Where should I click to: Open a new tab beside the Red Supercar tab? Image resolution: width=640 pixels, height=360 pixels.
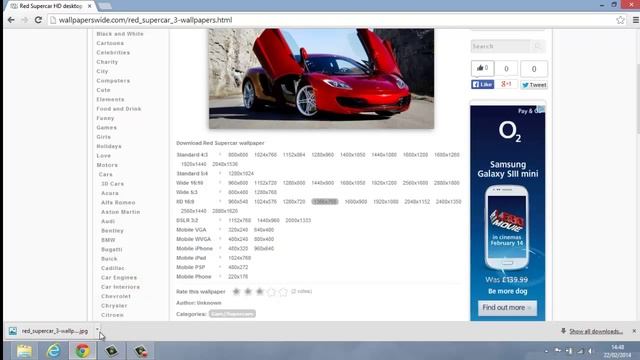(x=105, y=6)
